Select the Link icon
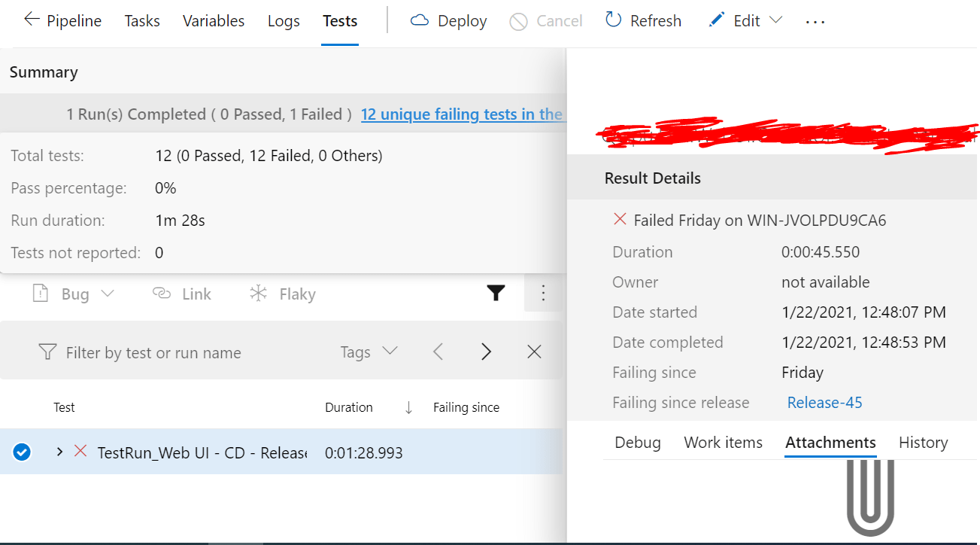 [x=162, y=294]
